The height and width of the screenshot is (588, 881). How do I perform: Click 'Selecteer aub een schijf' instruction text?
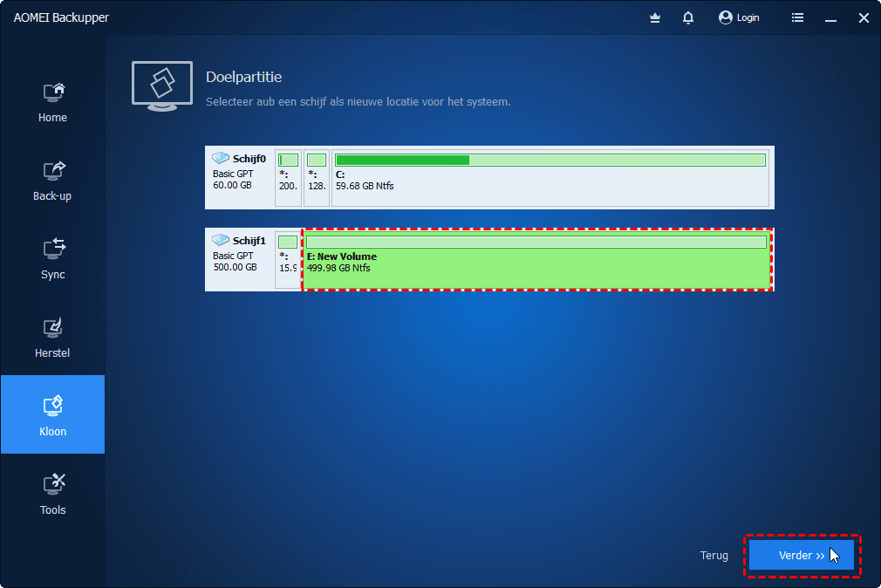coord(358,102)
